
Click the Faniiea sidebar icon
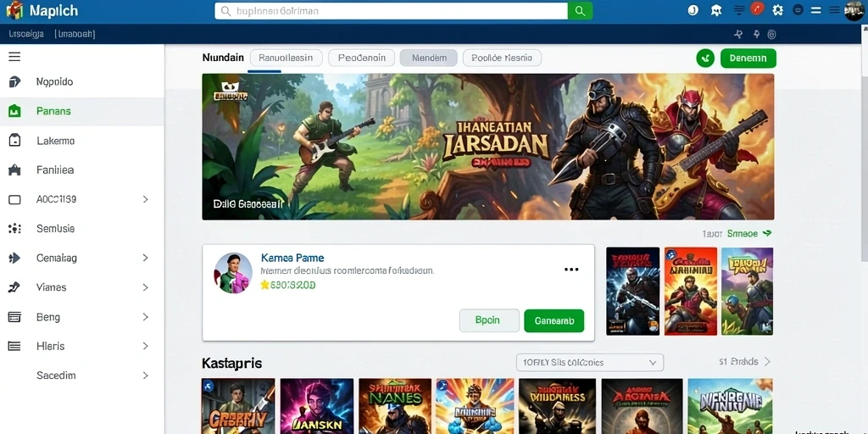[14, 170]
